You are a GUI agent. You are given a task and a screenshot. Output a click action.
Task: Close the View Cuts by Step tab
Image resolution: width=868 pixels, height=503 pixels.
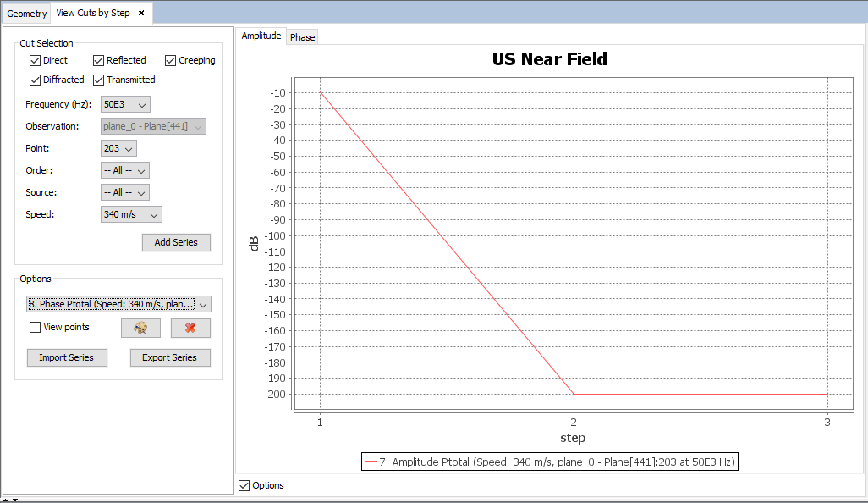(141, 14)
